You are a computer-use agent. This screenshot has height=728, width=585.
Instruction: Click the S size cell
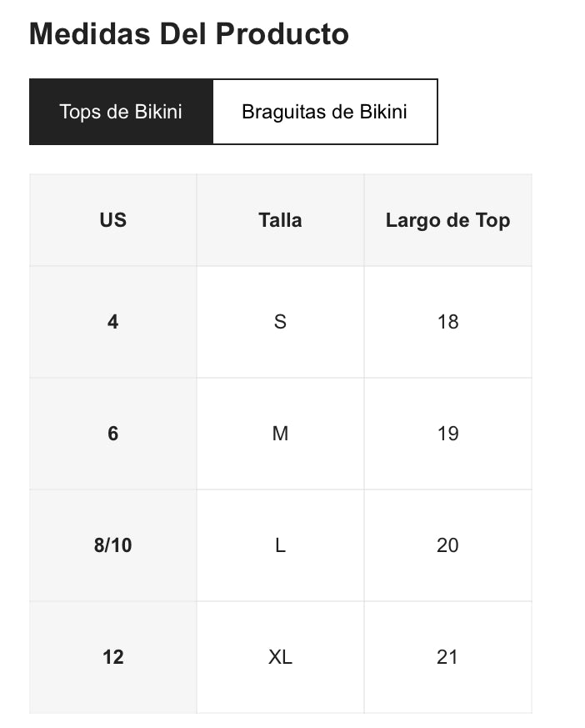click(x=280, y=322)
